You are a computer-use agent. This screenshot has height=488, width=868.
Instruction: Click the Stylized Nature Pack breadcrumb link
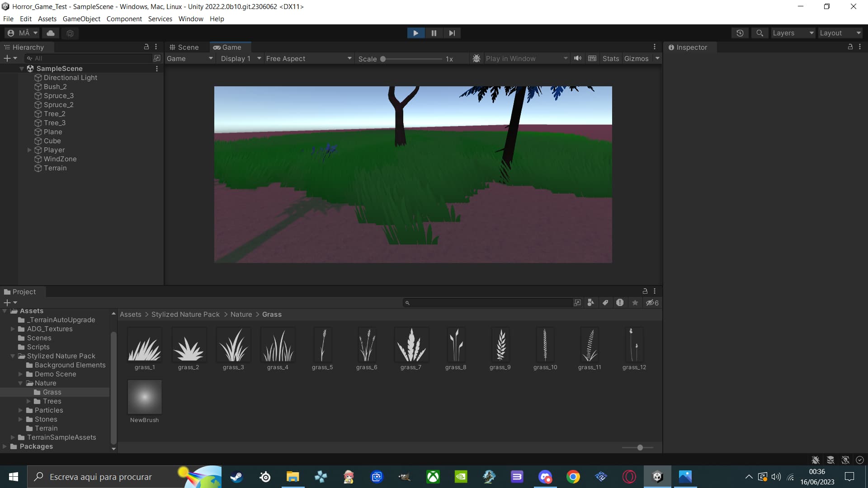click(x=185, y=314)
